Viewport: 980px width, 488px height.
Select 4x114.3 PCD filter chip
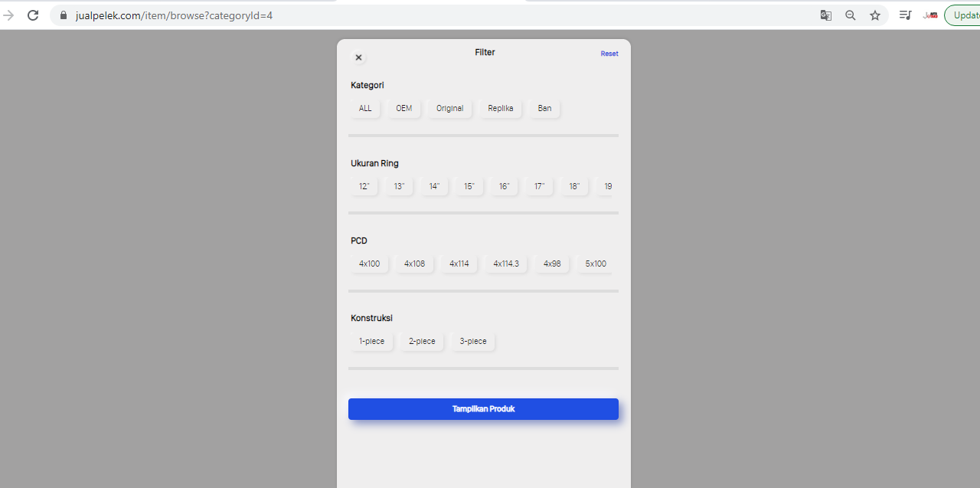[x=505, y=264]
